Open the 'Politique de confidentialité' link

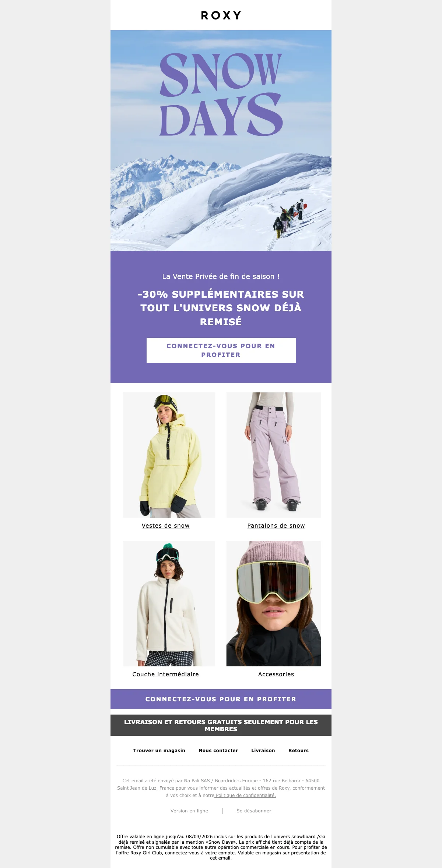(x=245, y=796)
